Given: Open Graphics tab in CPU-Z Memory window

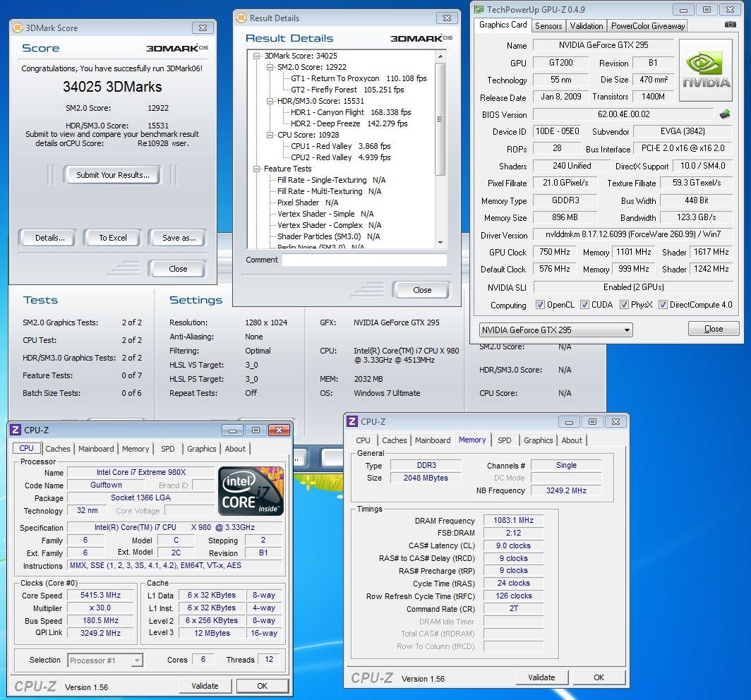Looking at the screenshot, I should (x=538, y=440).
